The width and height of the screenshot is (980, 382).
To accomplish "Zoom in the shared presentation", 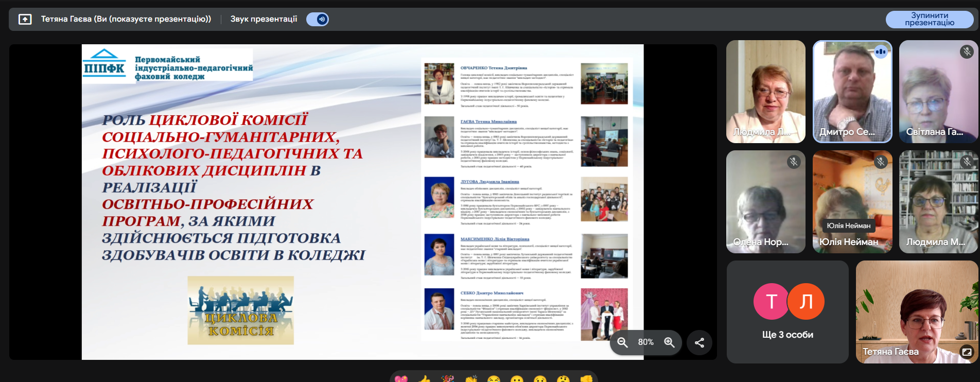I will pos(669,342).
